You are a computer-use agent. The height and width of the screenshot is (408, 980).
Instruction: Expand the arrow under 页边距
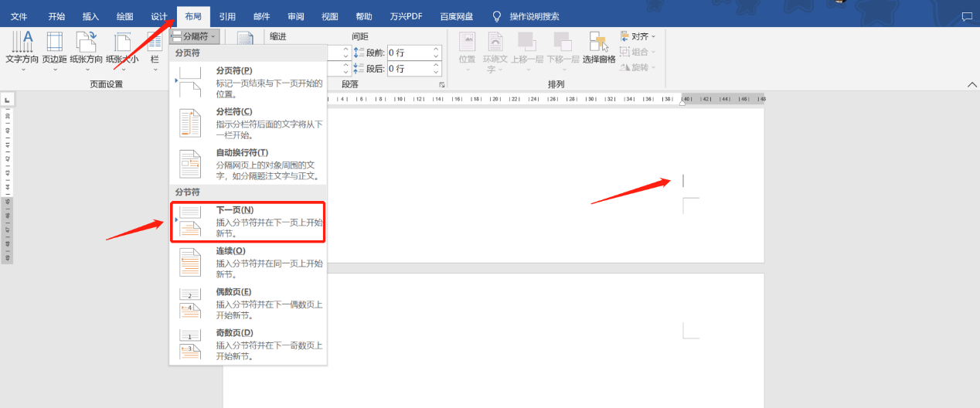tap(54, 70)
